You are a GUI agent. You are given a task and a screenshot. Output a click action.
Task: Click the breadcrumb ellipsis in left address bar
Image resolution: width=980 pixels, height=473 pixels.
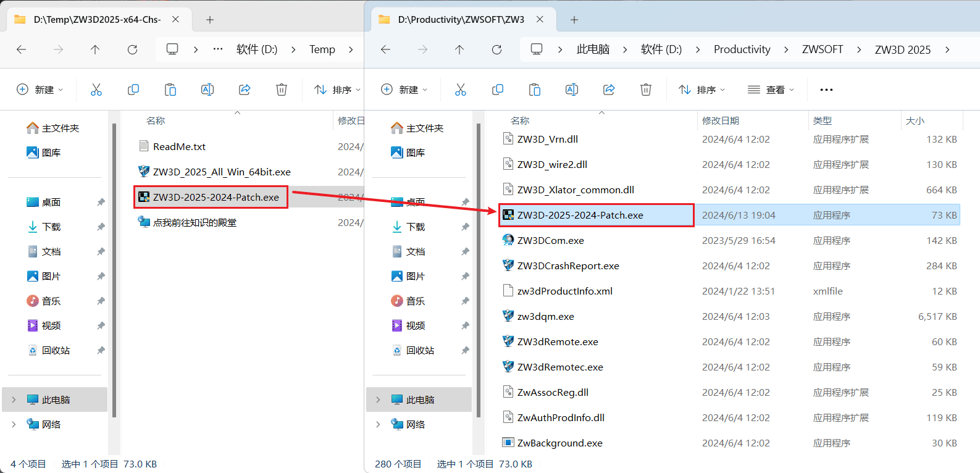(x=218, y=49)
